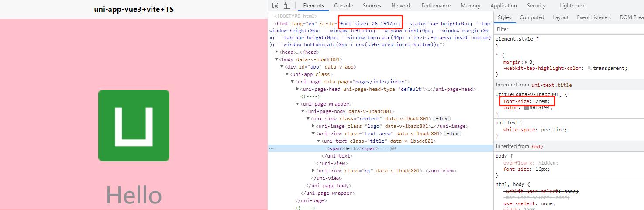Collapse the uni-text class="title" node

319,141
